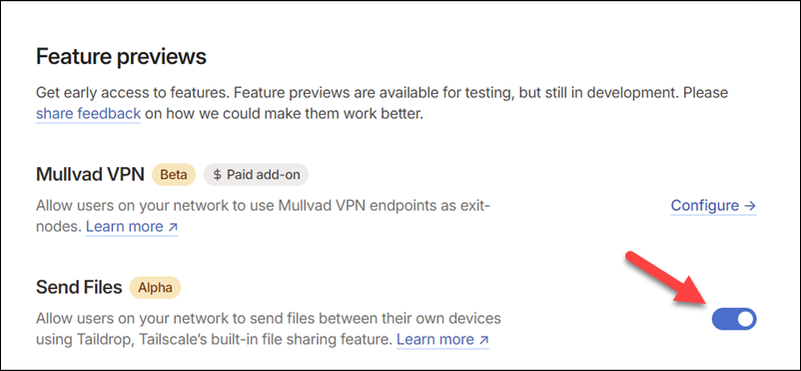Select the Send Files feature title
The width and height of the screenshot is (801, 371).
click(79, 288)
